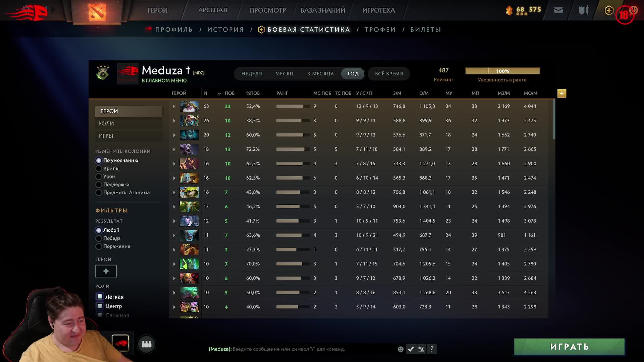Check the Лёгкая role checkbox

pyautogui.click(x=100, y=297)
